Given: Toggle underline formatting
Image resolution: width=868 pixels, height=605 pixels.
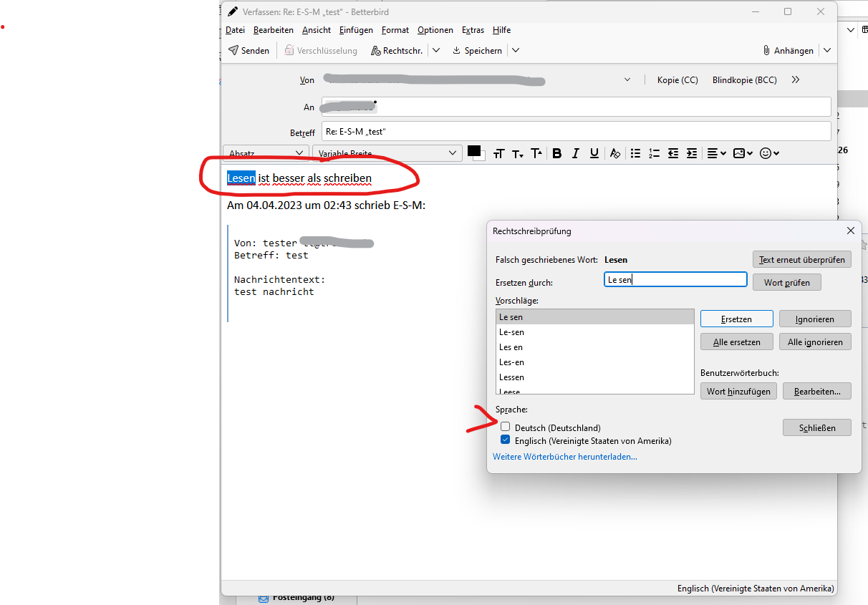Looking at the screenshot, I should click(x=594, y=153).
